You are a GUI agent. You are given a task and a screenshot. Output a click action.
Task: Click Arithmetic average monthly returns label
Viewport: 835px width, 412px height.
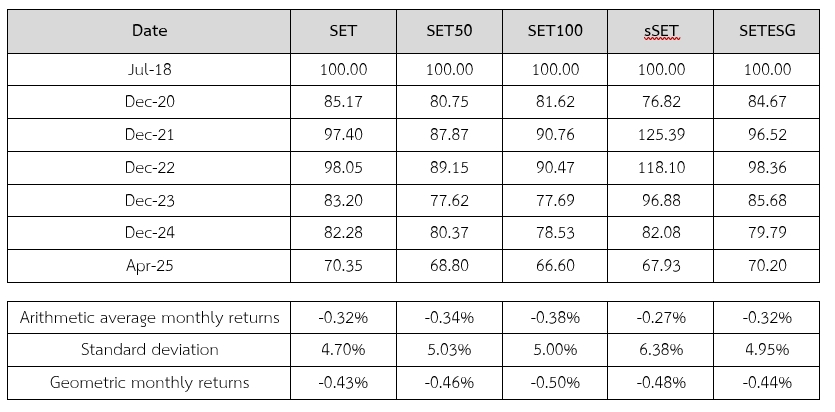[x=149, y=318]
